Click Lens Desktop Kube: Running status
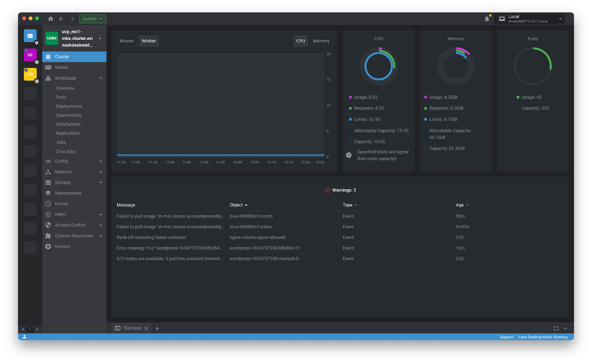This screenshot has height=364, width=592. [543, 337]
